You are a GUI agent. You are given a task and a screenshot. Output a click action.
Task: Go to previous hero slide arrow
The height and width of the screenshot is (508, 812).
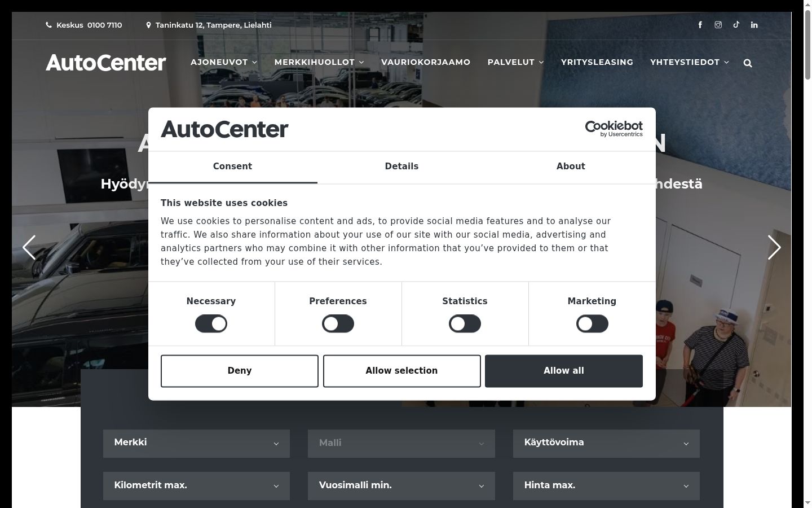point(29,247)
